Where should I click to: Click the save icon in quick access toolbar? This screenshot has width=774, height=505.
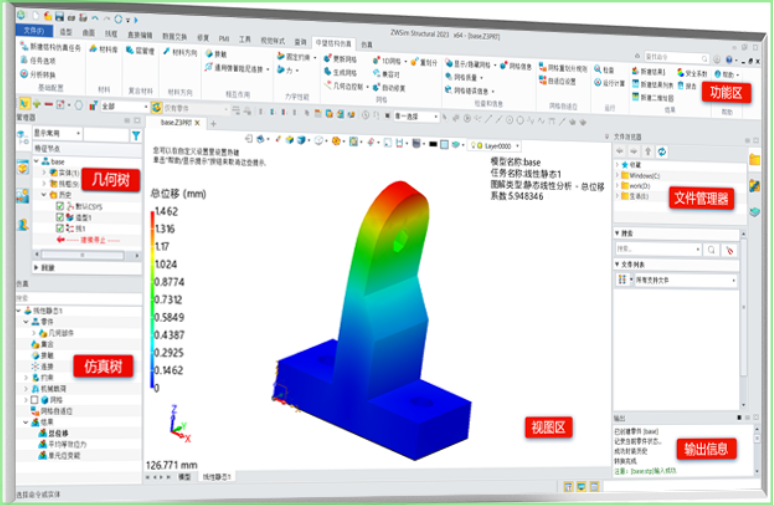point(59,17)
